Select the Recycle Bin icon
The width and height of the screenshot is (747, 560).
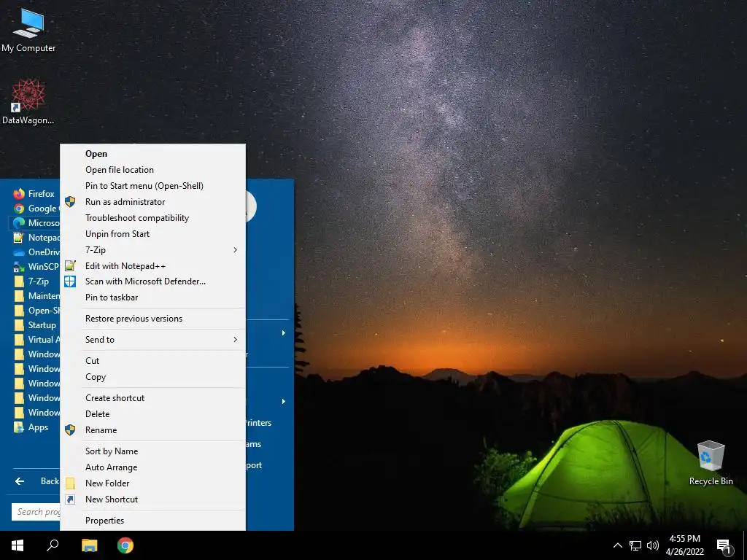tap(711, 463)
